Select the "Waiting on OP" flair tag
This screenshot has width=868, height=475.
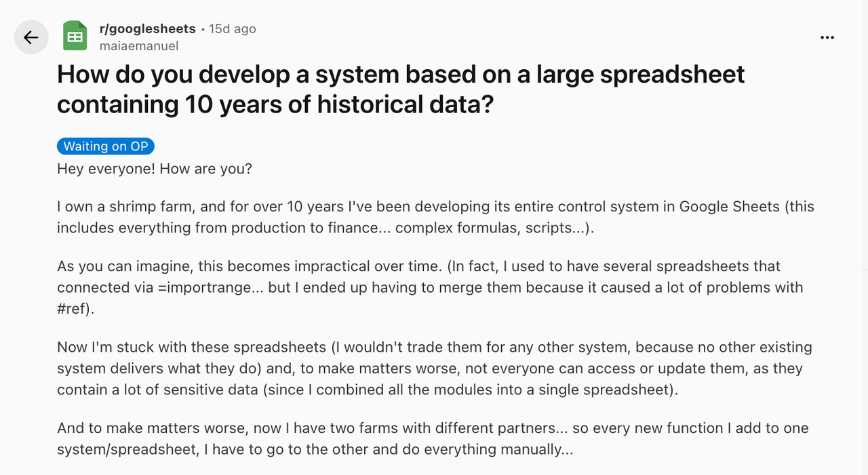(106, 146)
